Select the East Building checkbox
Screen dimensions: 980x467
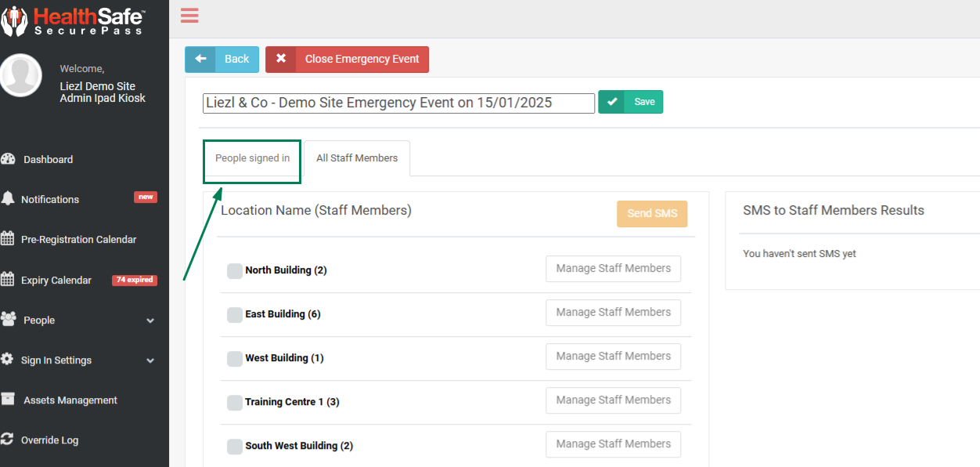click(x=235, y=315)
